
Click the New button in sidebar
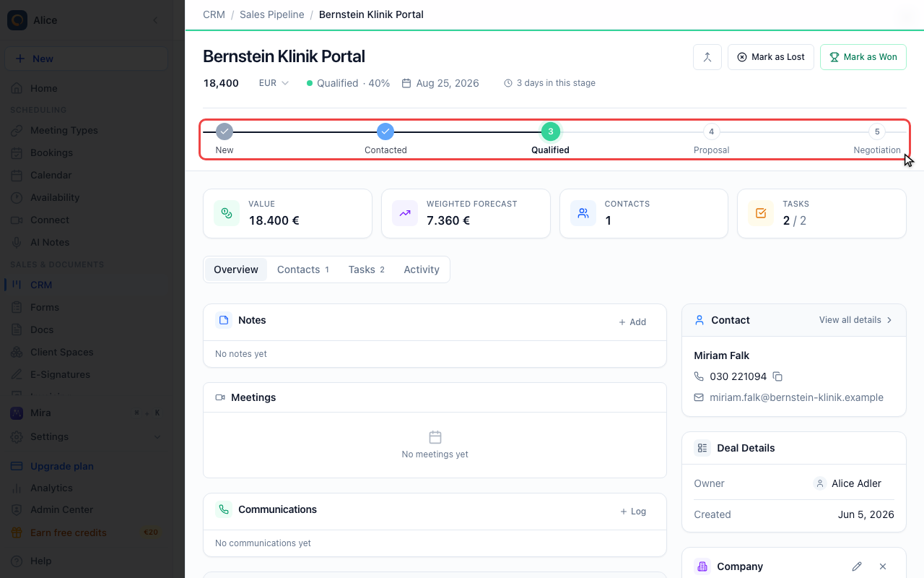click(x=87, y=59)
